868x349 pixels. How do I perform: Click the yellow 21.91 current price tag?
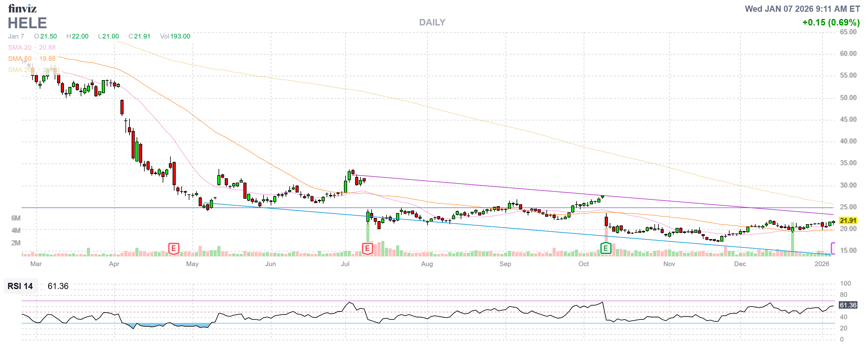(x=848, y=220)
